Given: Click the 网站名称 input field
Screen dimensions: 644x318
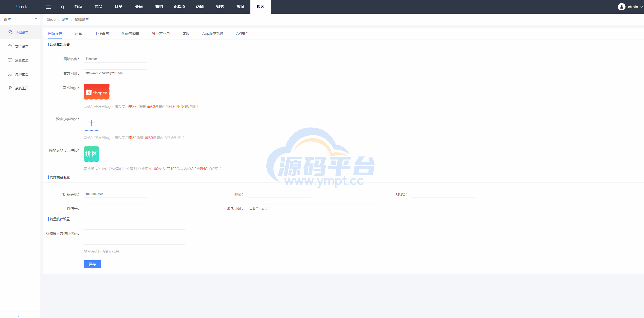Looking at the screenshot, I should click(115, 59).
